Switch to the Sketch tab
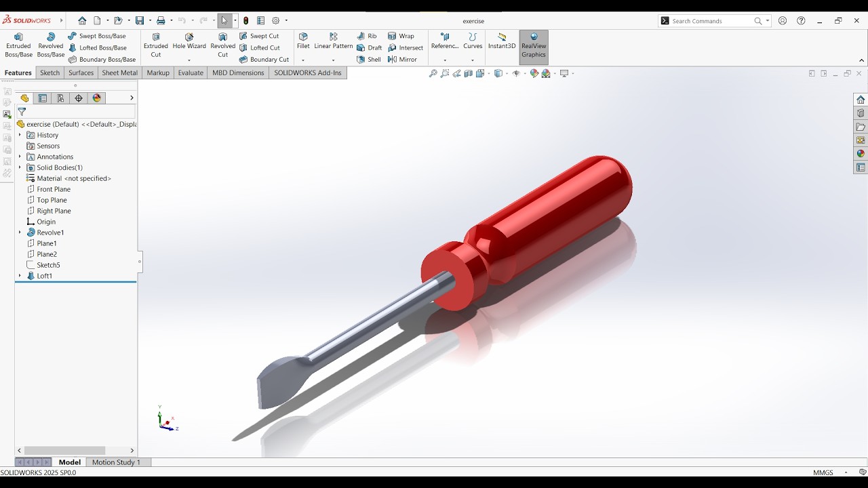868x488 pixels. (50, 73)
